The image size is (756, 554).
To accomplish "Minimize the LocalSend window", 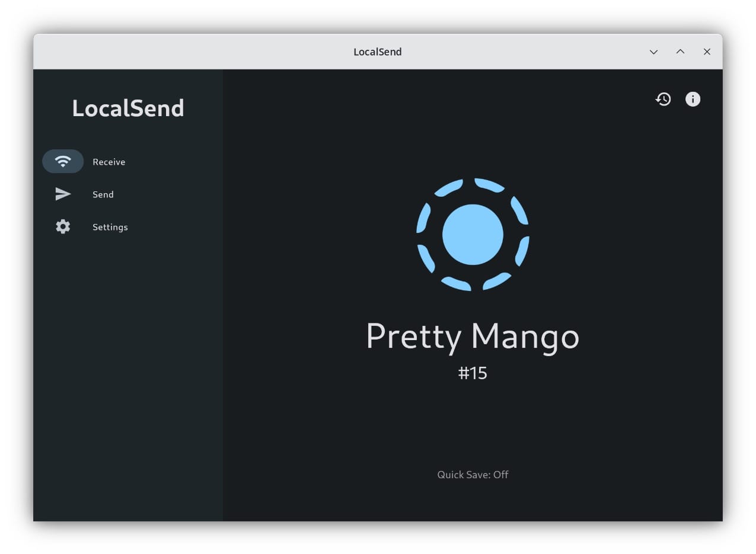I will [653, 52].
